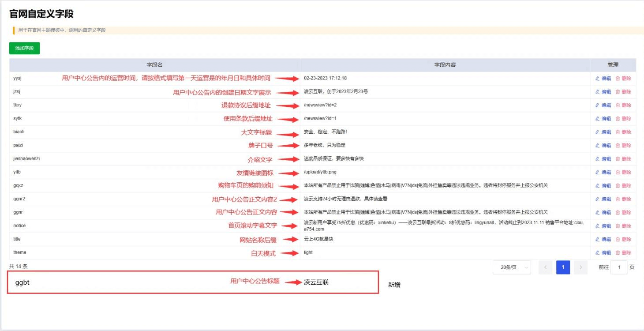Delete the sytk field row
644x331 pixels.
623,119
